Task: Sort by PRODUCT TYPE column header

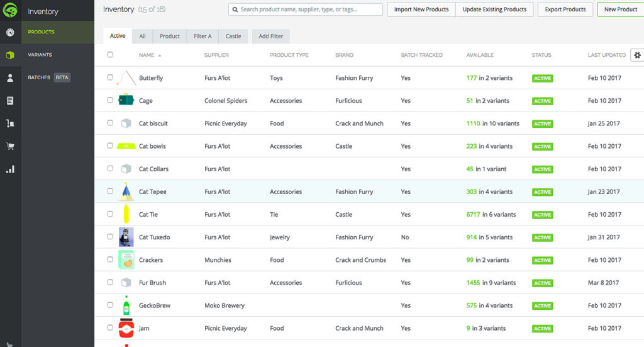Action: pyautogui.click(x=289, y=55)
